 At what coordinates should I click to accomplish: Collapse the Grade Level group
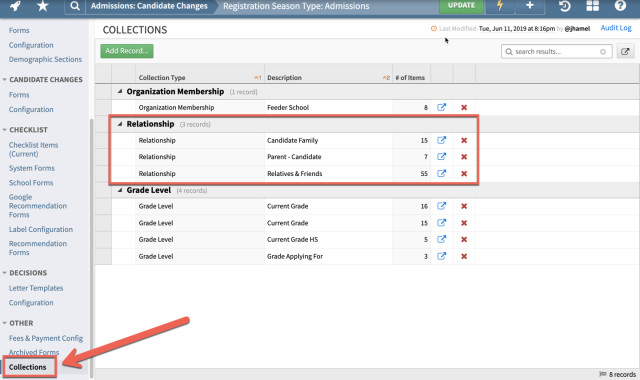[120, 190]
